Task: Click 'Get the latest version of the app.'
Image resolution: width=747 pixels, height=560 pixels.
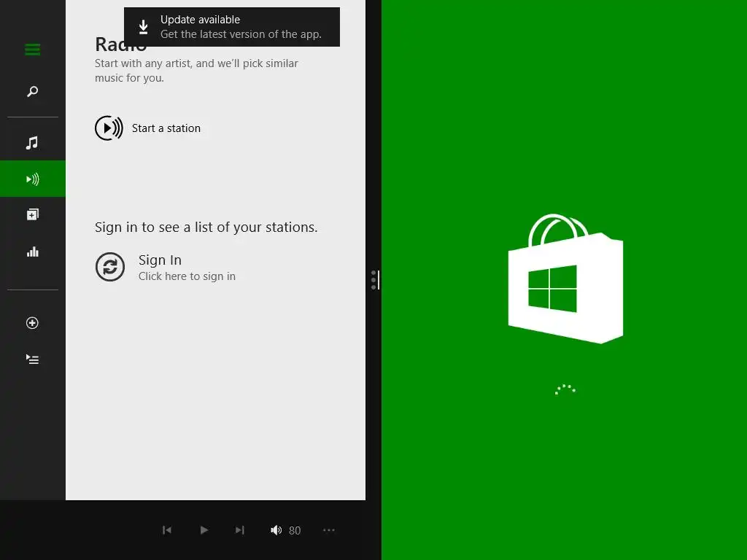Action: pos(241,34)
